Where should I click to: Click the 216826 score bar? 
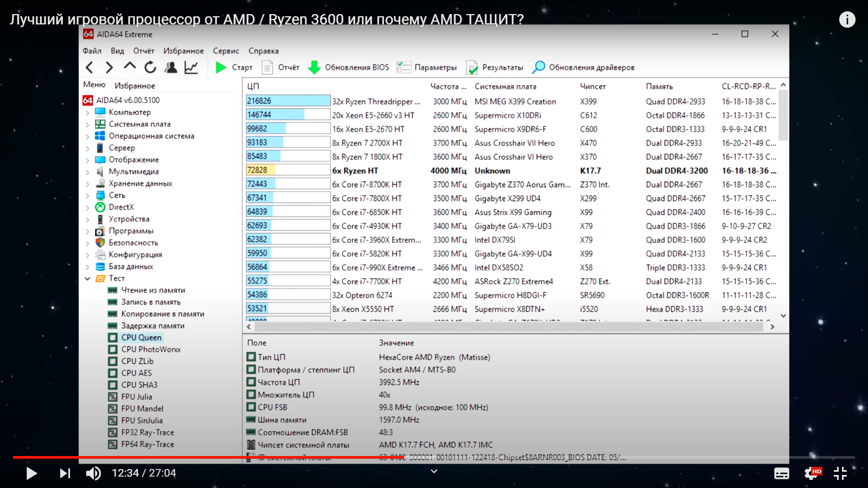point(288,101)
